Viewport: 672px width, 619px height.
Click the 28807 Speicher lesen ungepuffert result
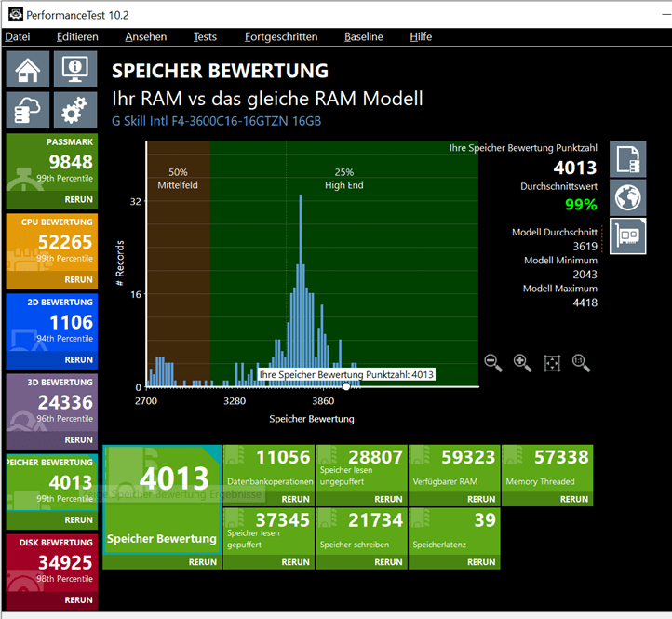(x=362, y=468)
